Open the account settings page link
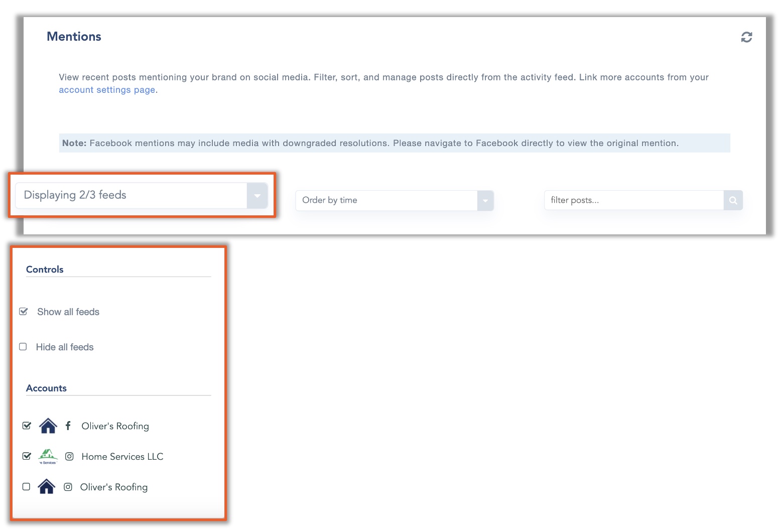 click(x=107, y=90)
